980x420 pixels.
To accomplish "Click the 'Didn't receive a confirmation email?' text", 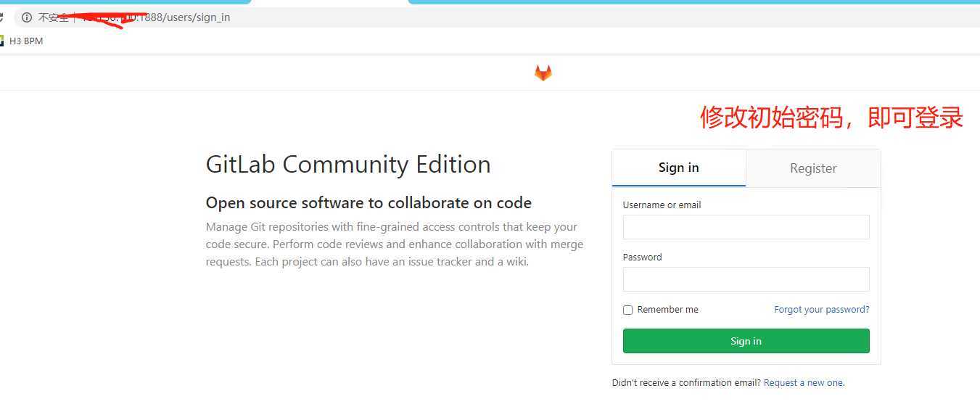I will click(x=686, y=383).
